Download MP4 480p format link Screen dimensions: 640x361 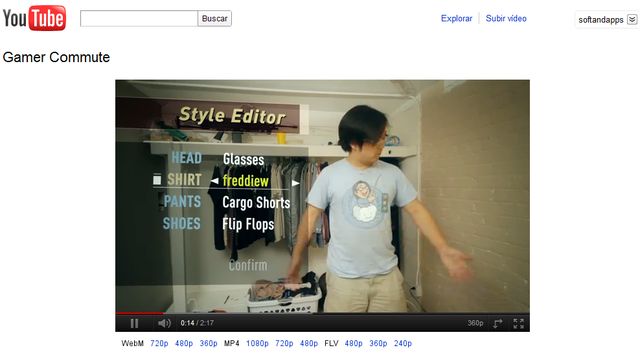(x=309, y=343)
